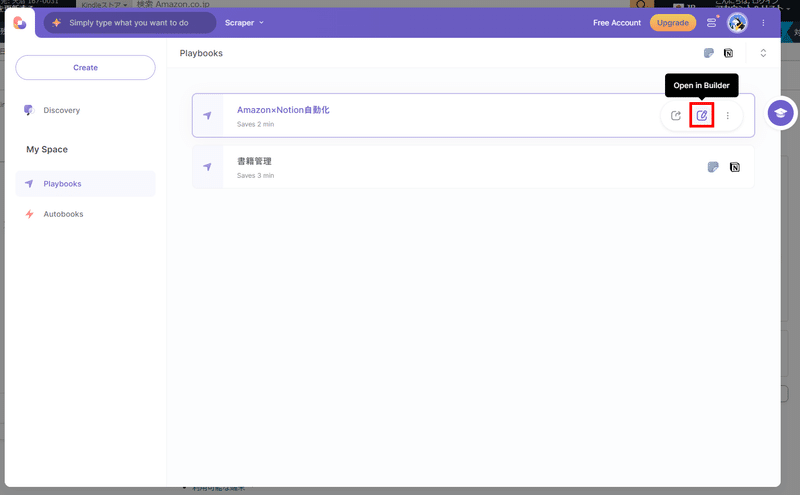Click the Playbooks page title
Viewport: 800px width, 495px height.
[201, 53]
